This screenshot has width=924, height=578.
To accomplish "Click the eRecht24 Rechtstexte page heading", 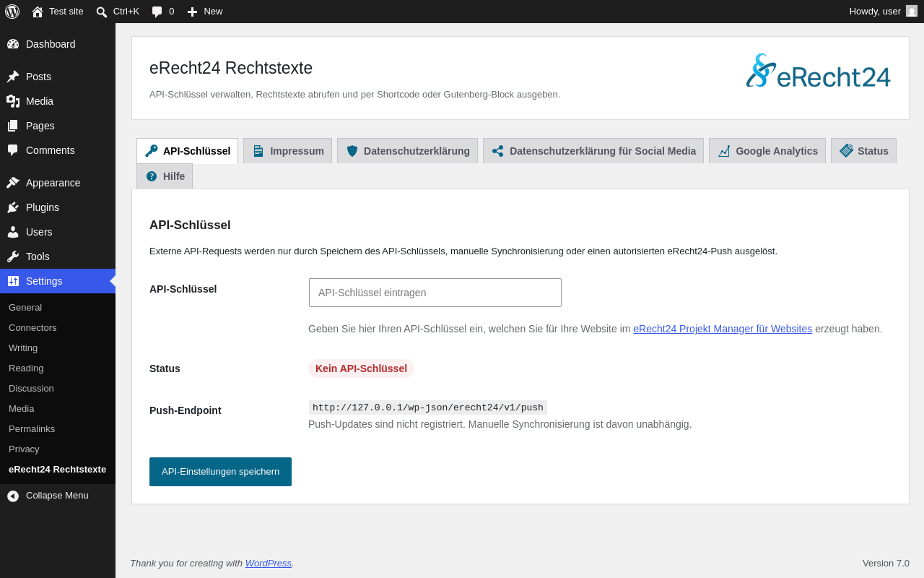I will click(x=231, y=68).
